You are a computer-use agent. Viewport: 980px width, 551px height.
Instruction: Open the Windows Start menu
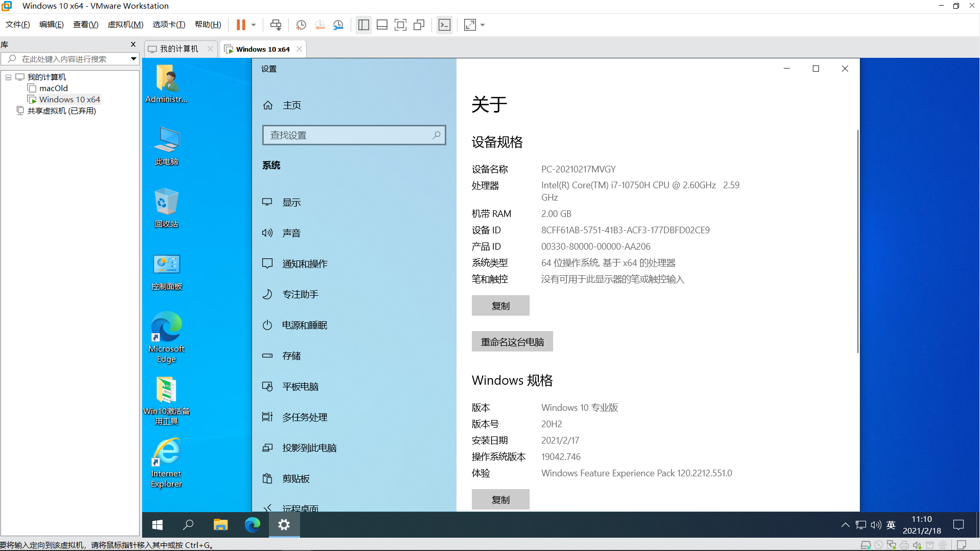157,524
